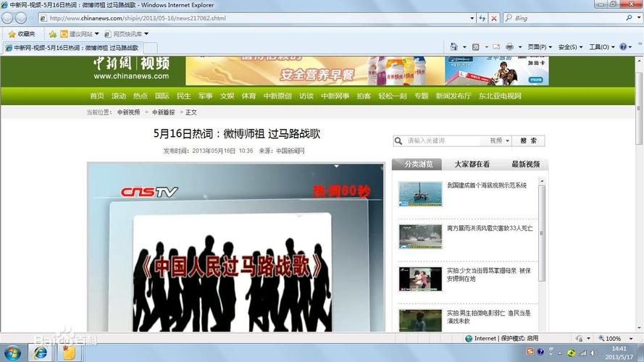Click green 360 tray icon
Screen dimensions: 644x362
(x=572, y=353)
